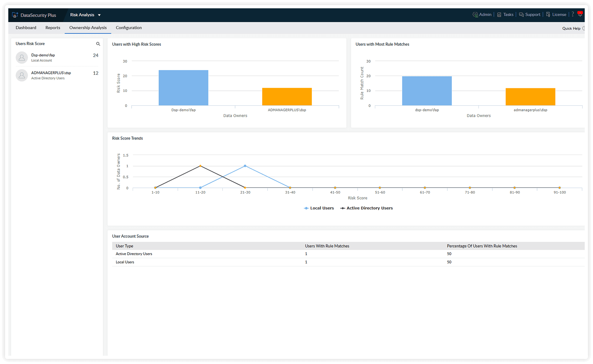Select the Ownership Analysis tab
This screenshot has height=364, width=593.
click(x=88, y=28)
